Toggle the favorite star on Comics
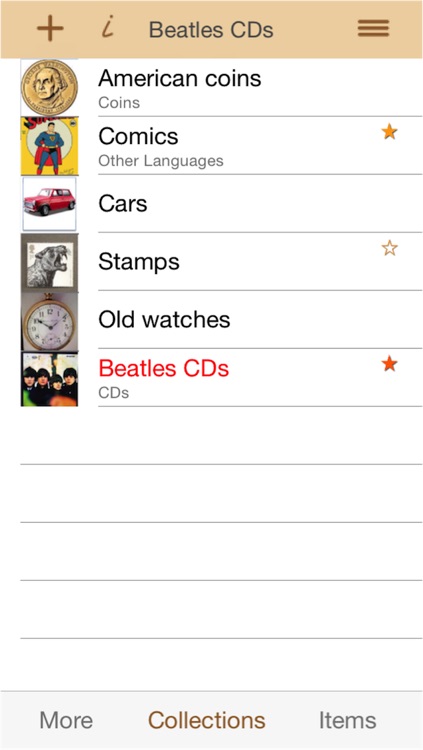423x750 pixels. pyautogui.click(x=390, y=132)
